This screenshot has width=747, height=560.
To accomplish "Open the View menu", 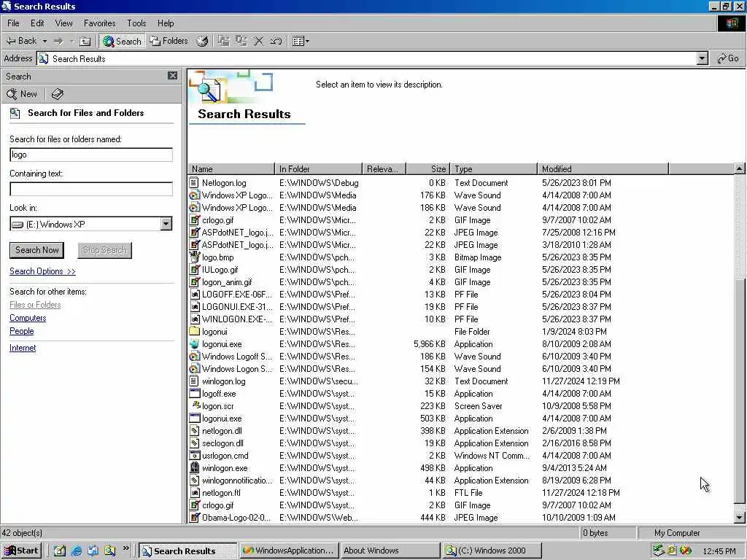I will click(64, 23).
